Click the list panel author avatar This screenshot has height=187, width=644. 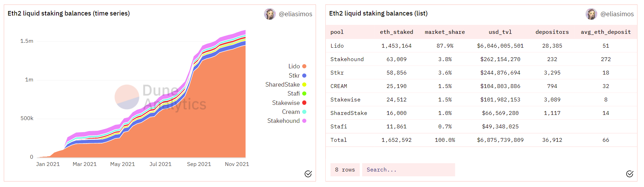(x=591, y=14)
